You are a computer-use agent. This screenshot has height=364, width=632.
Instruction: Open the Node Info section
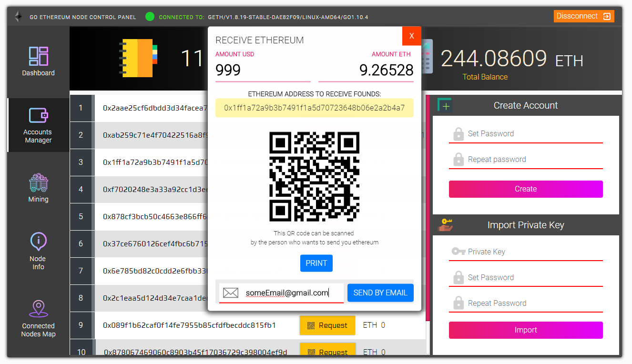pyautogui.click(x=38, y=252)
